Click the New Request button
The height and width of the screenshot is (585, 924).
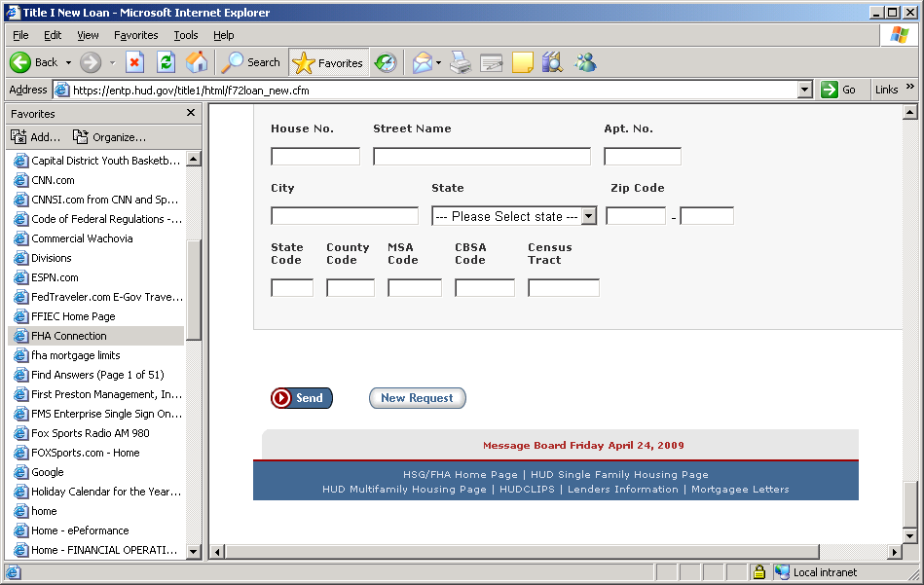[x=417, y=398]
